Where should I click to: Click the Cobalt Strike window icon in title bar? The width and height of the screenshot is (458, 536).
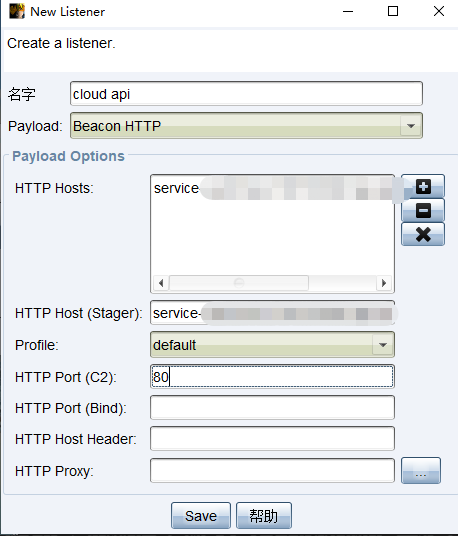tap(17, 11)
